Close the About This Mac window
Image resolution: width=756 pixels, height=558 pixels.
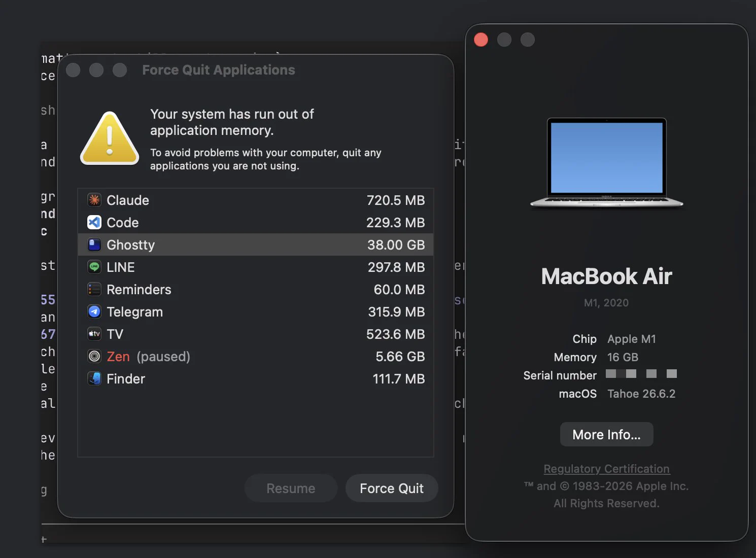click(x=481, y=40)
